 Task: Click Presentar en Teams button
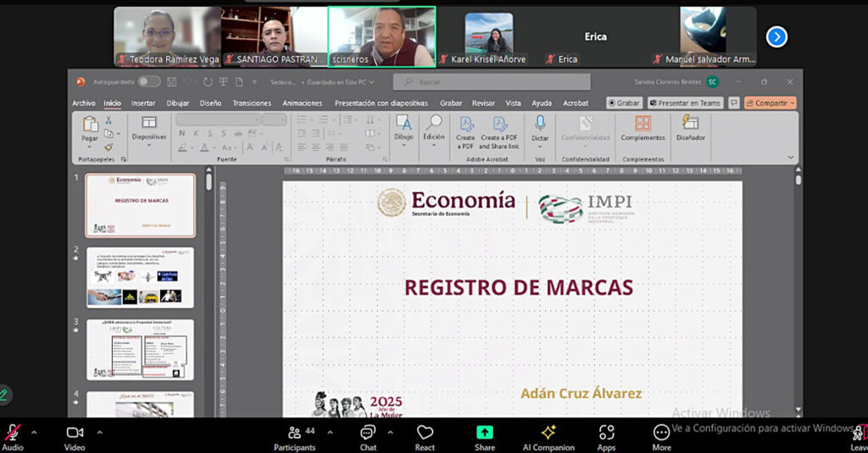(685, 103)
